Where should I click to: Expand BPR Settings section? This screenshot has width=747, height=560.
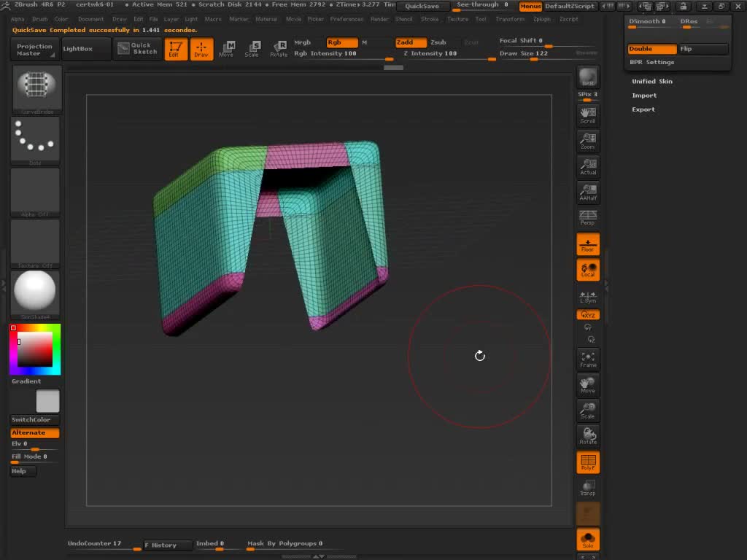(x=651, y=62)
